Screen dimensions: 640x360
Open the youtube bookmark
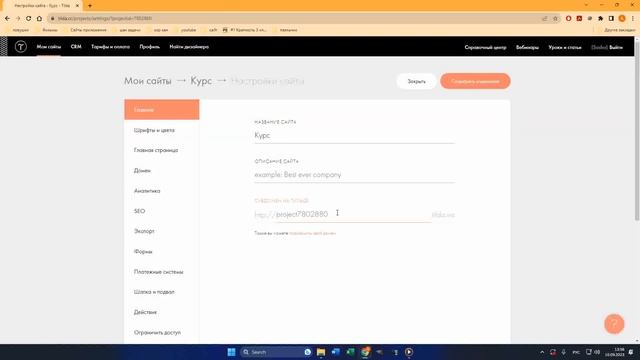[188, 30]
